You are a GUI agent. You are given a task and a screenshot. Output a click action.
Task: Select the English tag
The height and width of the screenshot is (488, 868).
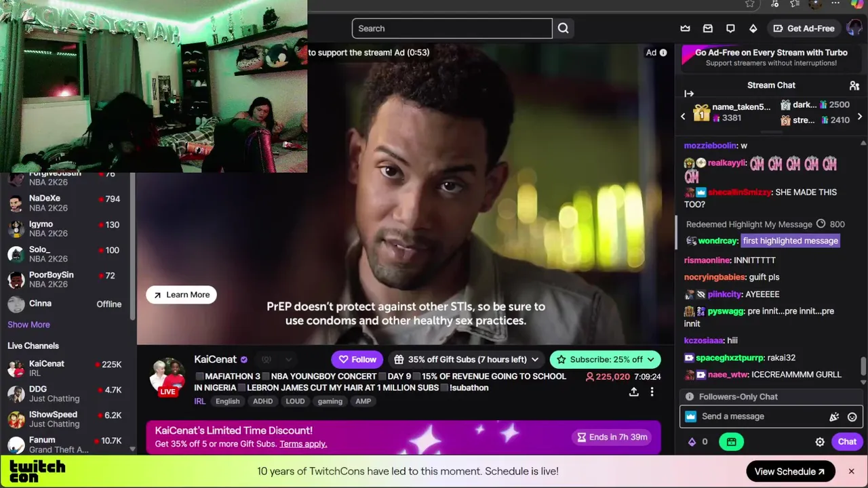[228, 401]
